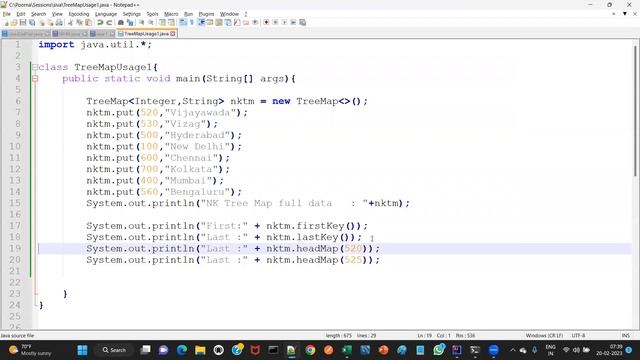Open the Search menu
The height and width of the screenshot is (360, 640).
click(x=38, y=14)
